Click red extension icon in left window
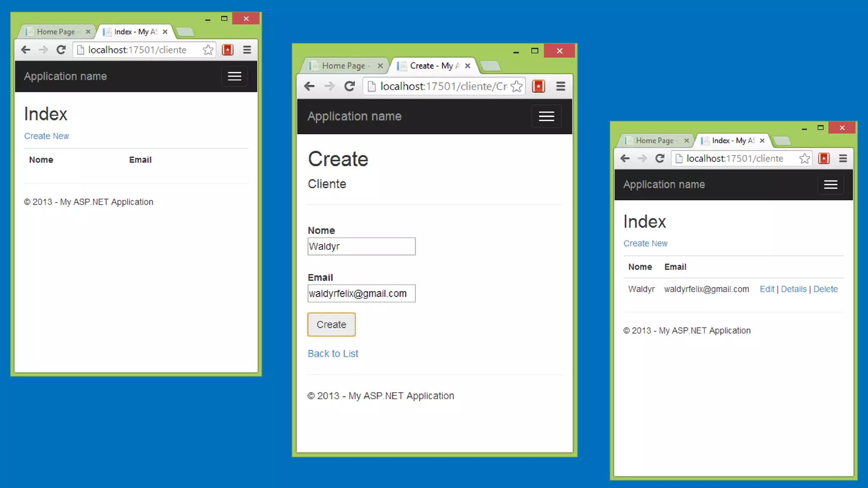This screenshot has width=868, height=488. (228, 50)
